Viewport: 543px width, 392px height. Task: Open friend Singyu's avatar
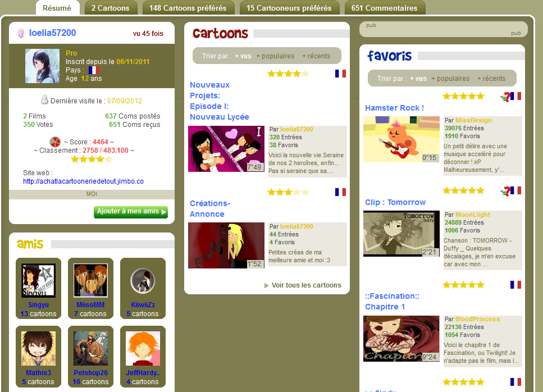pos(38,280)
